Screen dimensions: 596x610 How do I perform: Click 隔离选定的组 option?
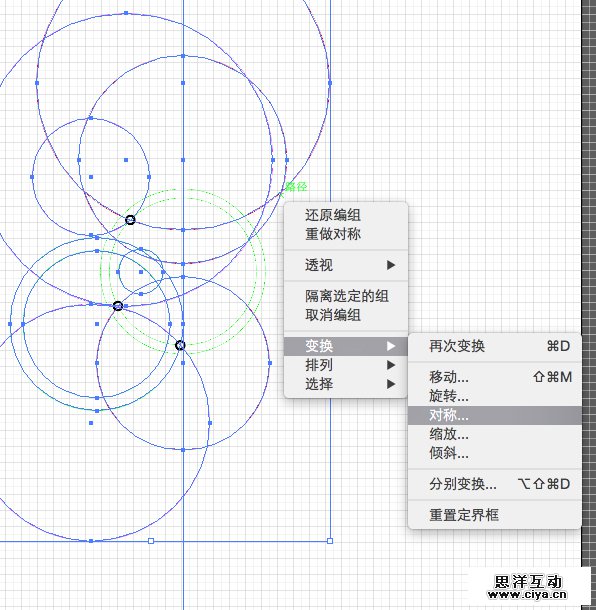(346, 296)
